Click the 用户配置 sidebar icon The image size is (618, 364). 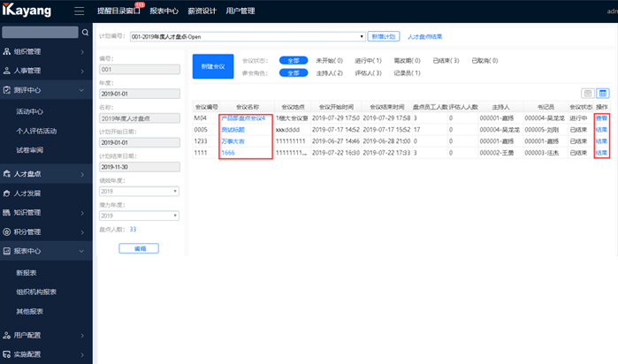pos(8,336)
